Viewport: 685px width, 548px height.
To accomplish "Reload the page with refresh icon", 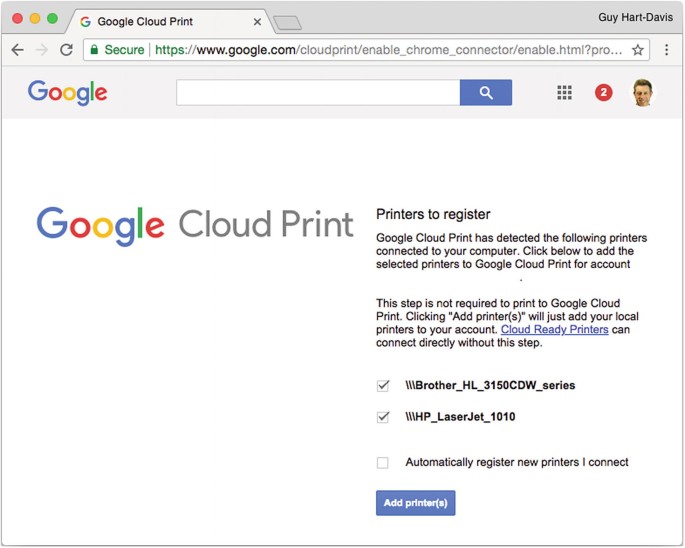I will click(x=66, y=49).
